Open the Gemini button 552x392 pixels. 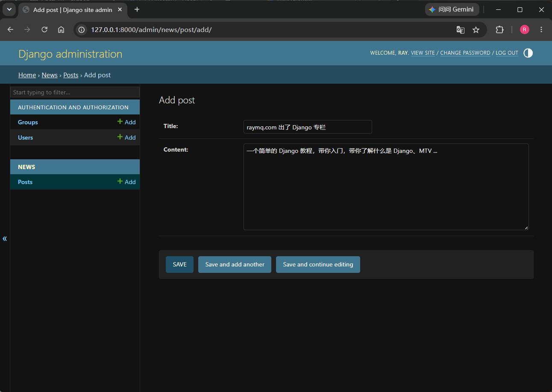pyautogui.click(x=452, y=9)
